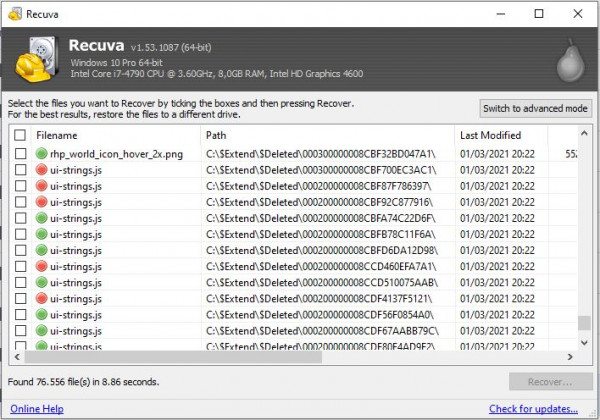
Task: Click the path ending 00300000008CBF700EC3AC1\
Action: 321,170
